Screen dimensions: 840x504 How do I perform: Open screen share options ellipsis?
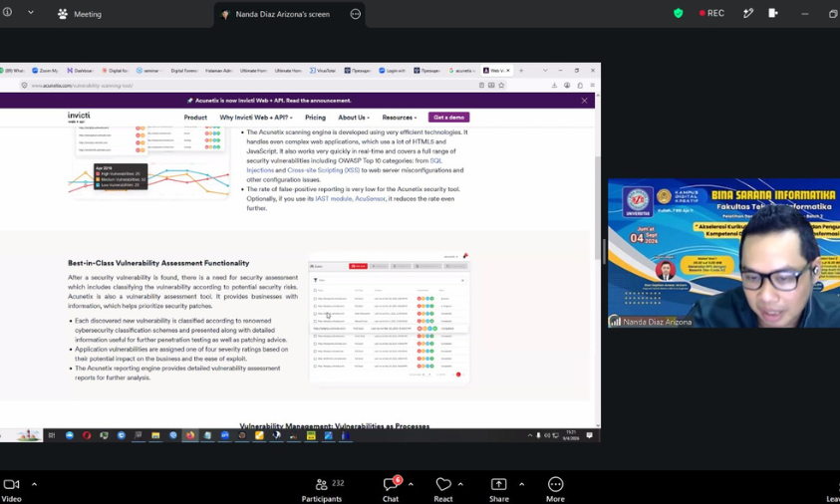pos(355,15)
